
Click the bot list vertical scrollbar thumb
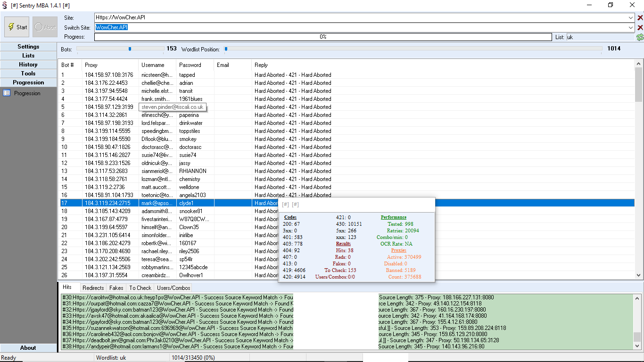click(x=639, y=84)
